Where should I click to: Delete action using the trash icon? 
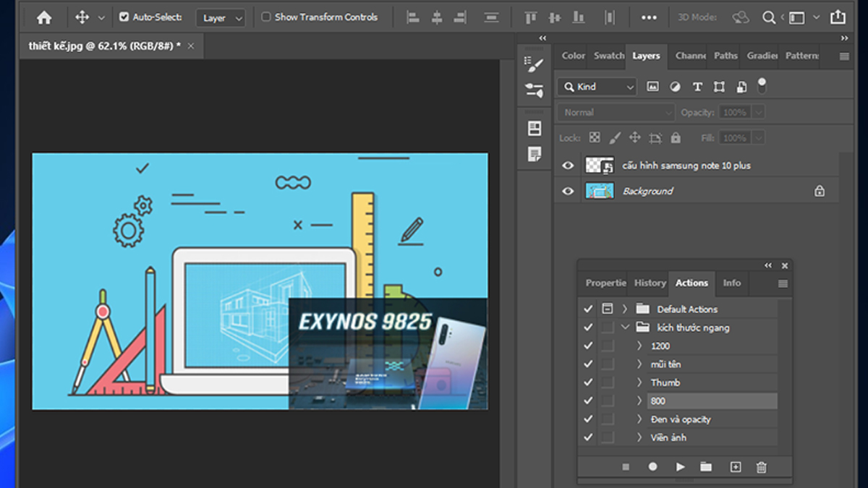tap(761, 467)
